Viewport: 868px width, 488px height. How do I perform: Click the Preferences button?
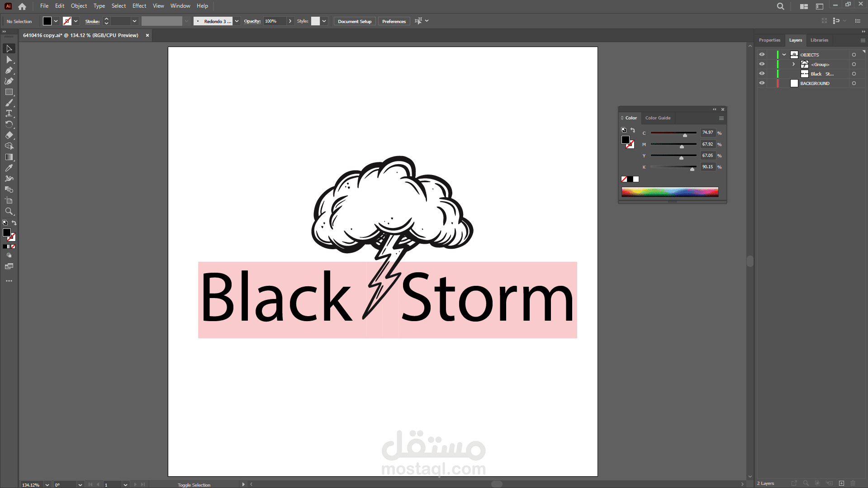[x=394, y=21]
